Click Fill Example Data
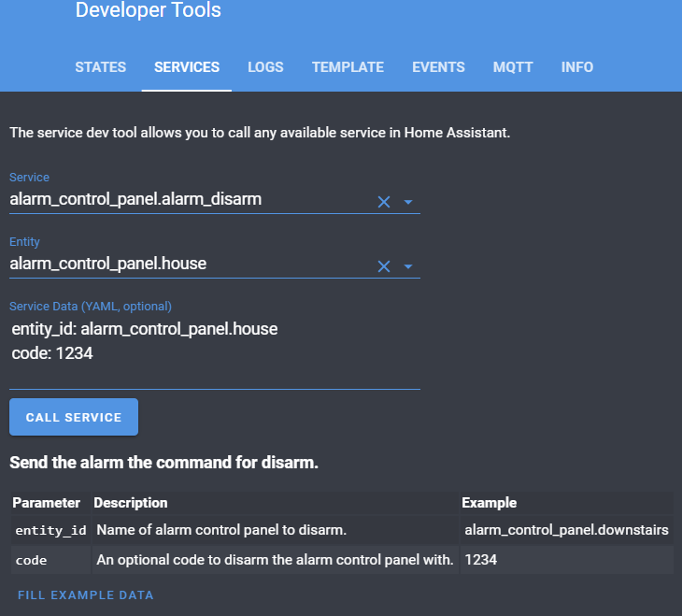 (85, 595)
